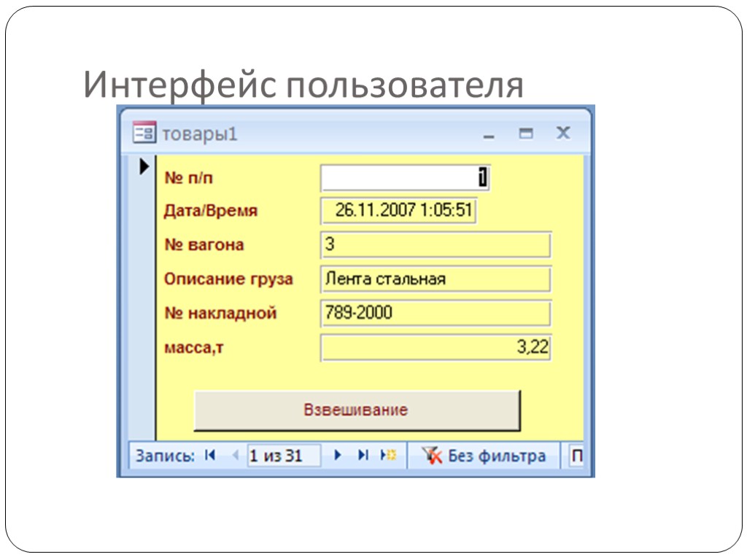Go to the previous record

coord(234,454)
